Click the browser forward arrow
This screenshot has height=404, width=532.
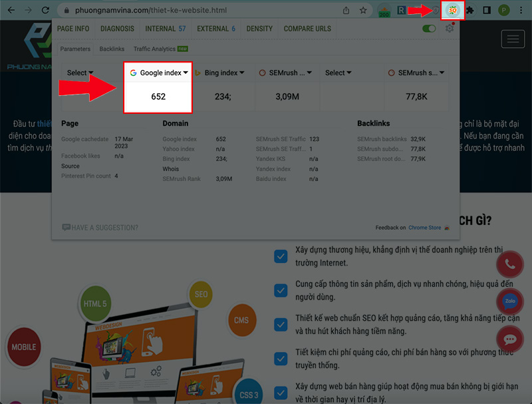point(28,10)
